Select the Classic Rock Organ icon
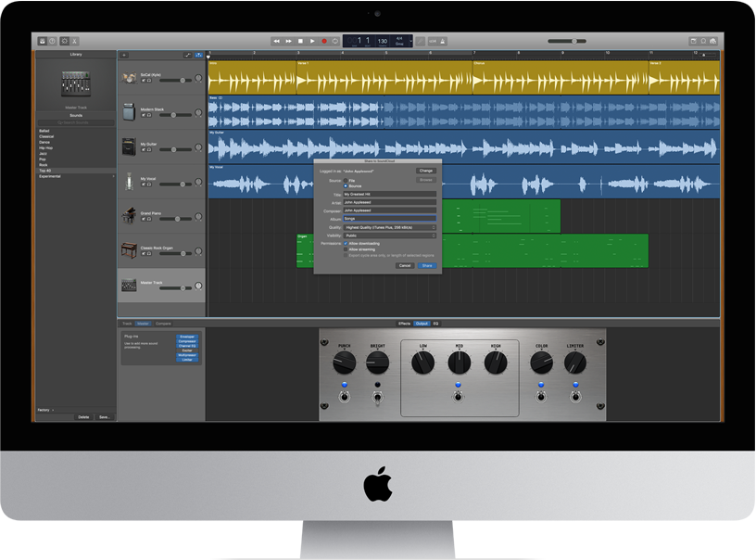Screen dimensions: 756x560 [x=129, y=251]
